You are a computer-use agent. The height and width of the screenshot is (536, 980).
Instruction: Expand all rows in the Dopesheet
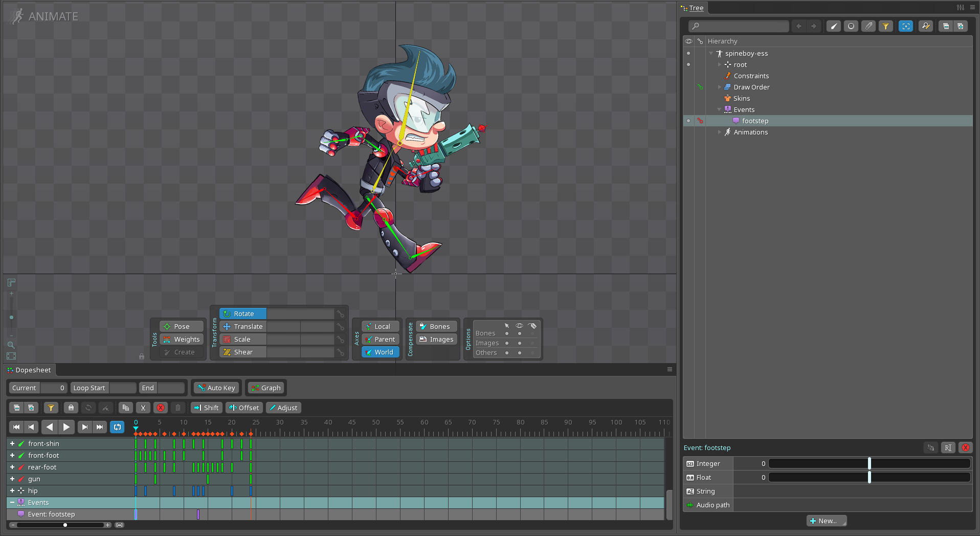coord(31,408)
